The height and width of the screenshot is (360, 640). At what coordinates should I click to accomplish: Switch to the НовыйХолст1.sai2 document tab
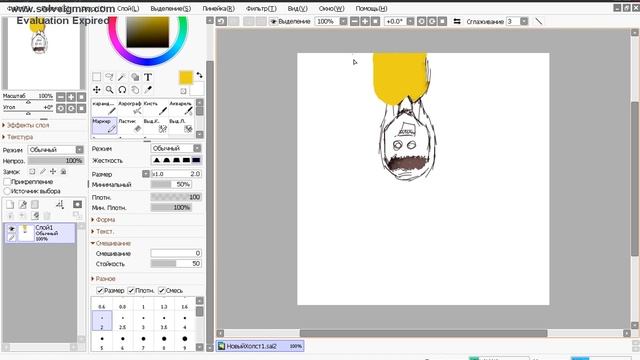(x=260, y=346)
